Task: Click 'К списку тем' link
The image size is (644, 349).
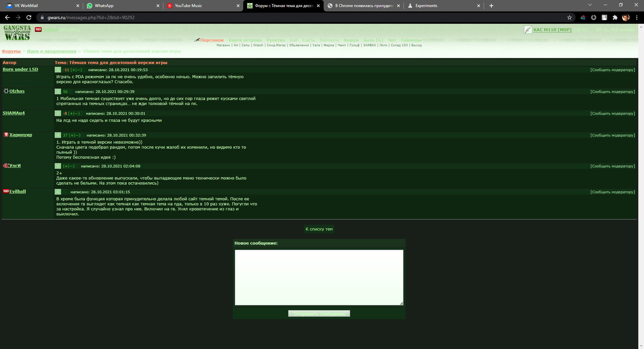Action: pos(319,229)
